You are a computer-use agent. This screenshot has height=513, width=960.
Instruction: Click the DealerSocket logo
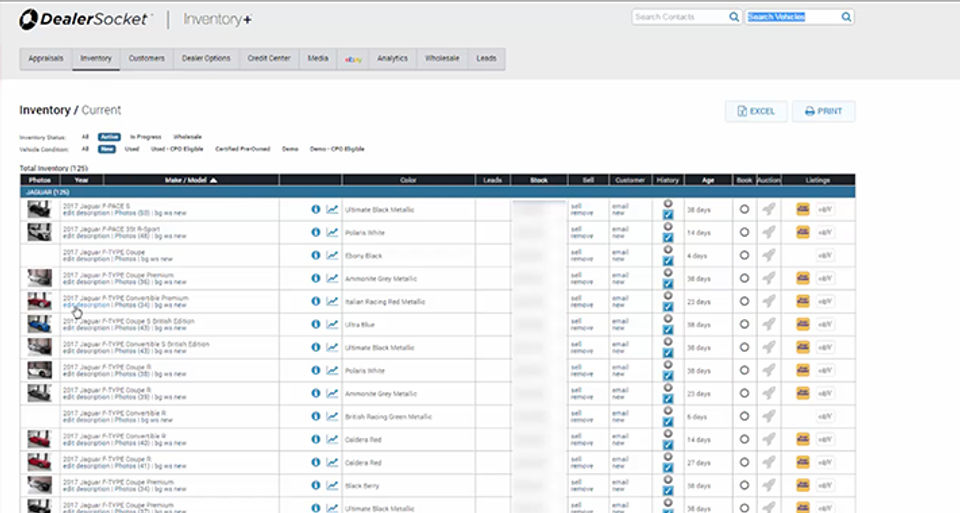84,20
